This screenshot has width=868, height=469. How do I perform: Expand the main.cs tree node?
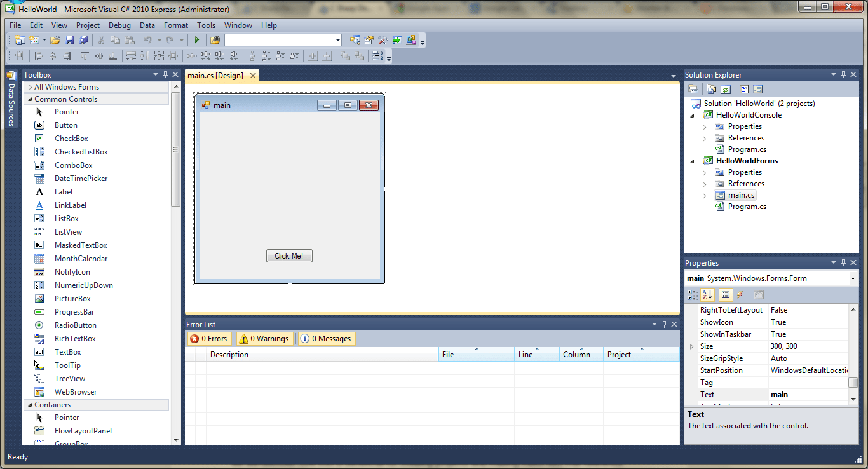704,196
